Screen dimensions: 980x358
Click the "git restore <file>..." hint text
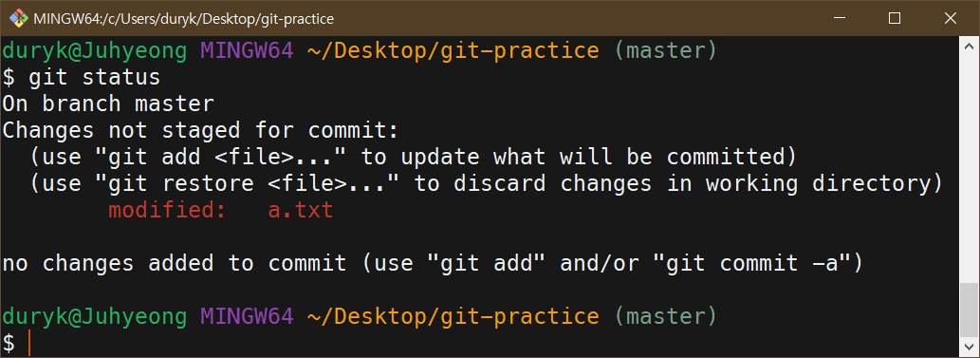(x=253, y=183)
